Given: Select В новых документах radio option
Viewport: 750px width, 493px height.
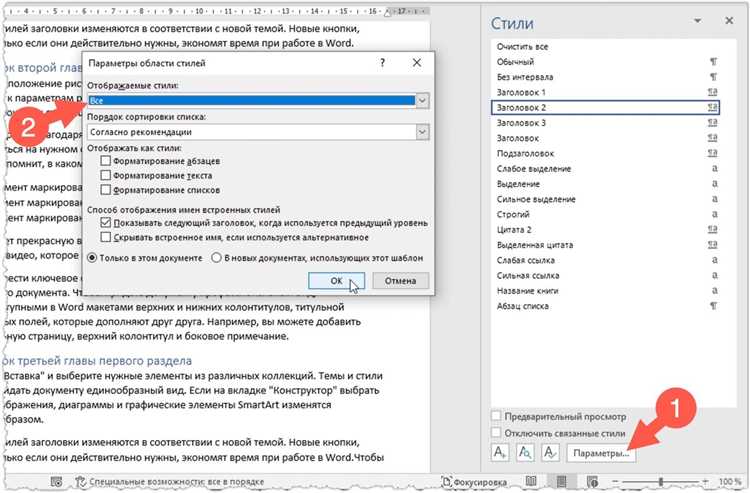Looking at the screenshot, I should 216,258.
